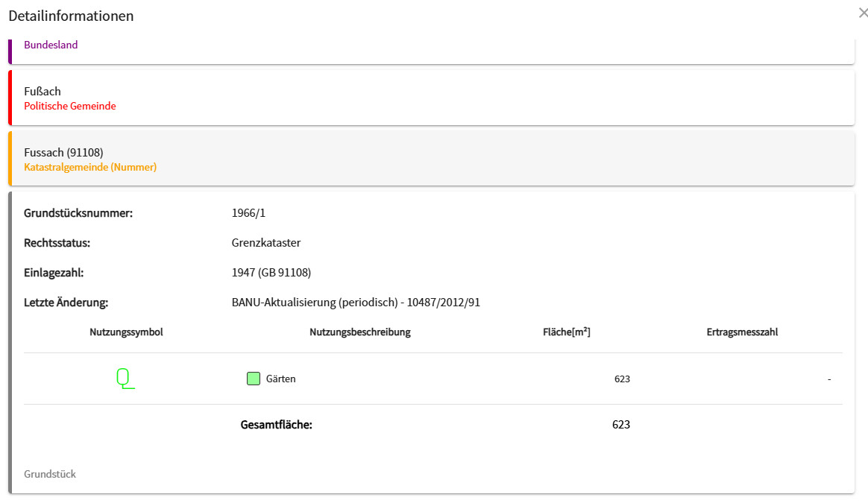Click the BANU-Aktualisierung last change text

coord(356,303)
